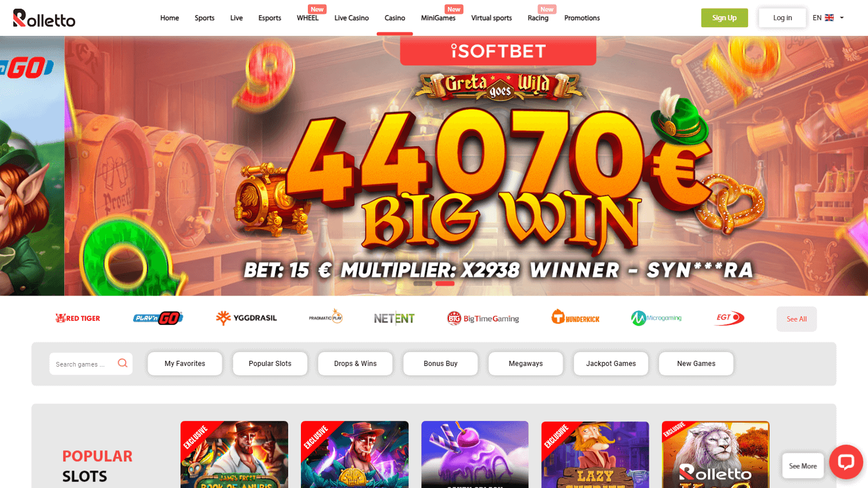Image resolution: width=868 pixels, height=488 pixels.
Task: Open the Big Time Gaming provider logo
Action: (x=483, y=318)
